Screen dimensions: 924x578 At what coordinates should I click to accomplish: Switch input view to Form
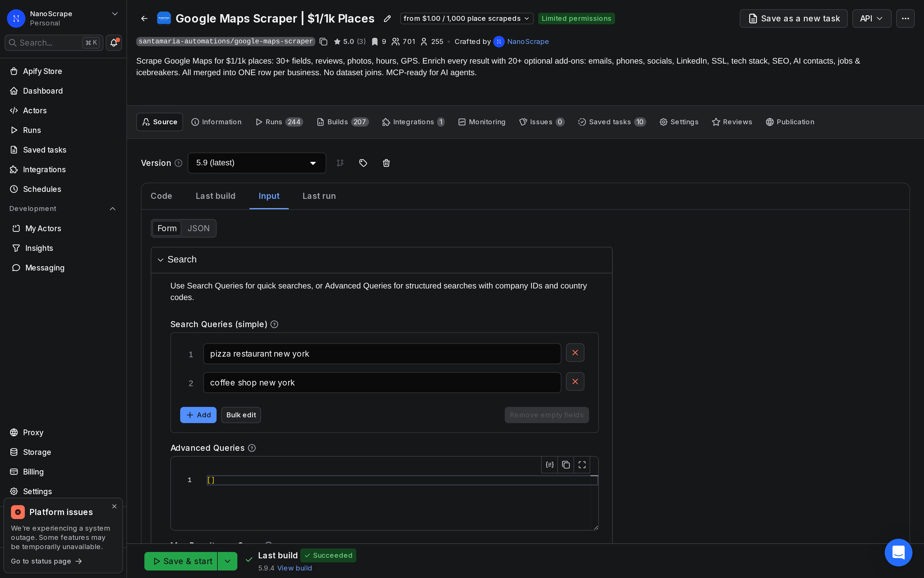(x=167, y=228)
